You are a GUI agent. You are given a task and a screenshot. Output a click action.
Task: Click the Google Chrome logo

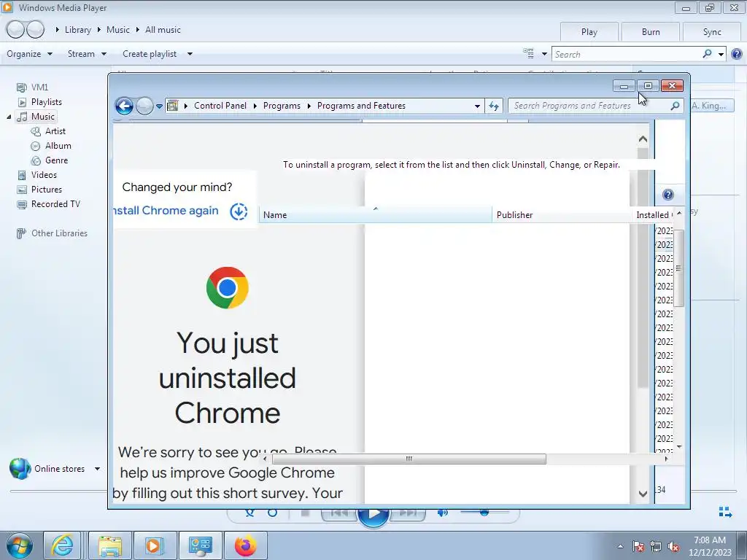[228, 287]
